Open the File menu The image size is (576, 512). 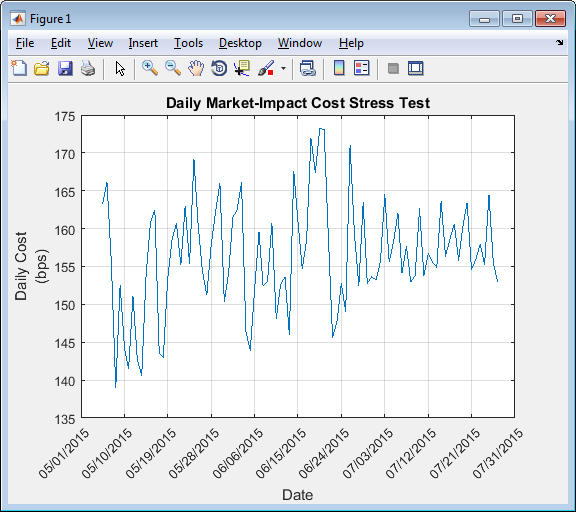(x=25, y=43)
